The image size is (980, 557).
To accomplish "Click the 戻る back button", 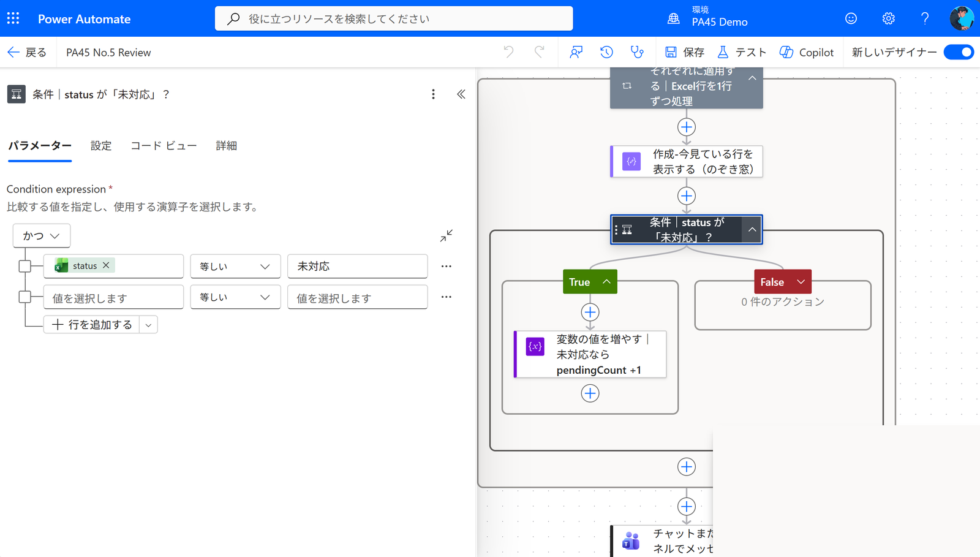I will point(27,52).
